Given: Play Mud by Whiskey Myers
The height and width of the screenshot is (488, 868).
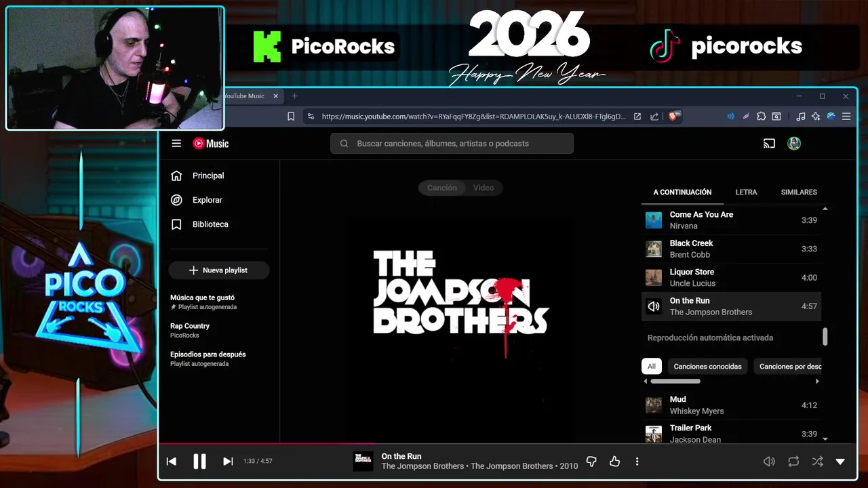Looking at the screenshot, I should point(731,405).
